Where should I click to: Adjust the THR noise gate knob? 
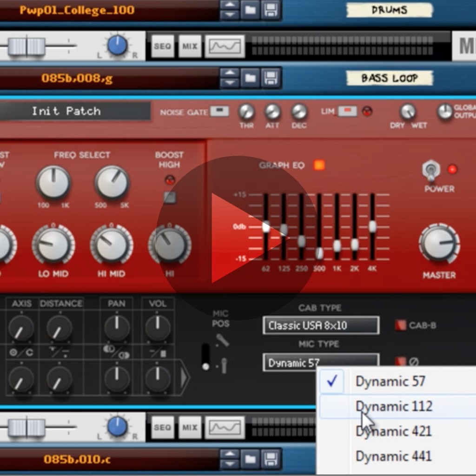[x=246, y=112]
